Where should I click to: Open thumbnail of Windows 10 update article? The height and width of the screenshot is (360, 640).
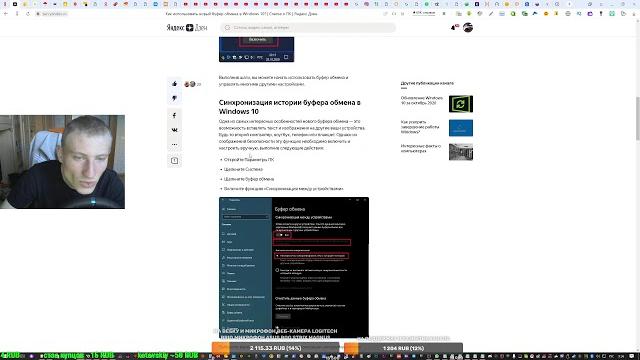[x=461, y=104]
